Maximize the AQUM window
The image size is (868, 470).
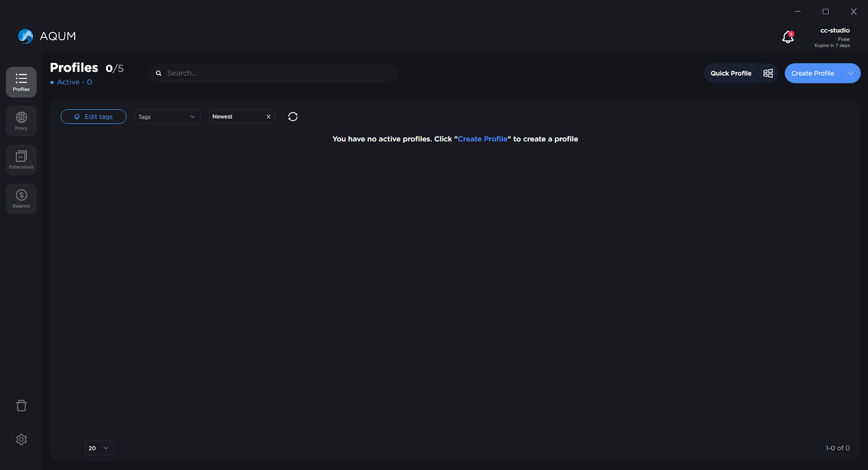coord(826,11)
